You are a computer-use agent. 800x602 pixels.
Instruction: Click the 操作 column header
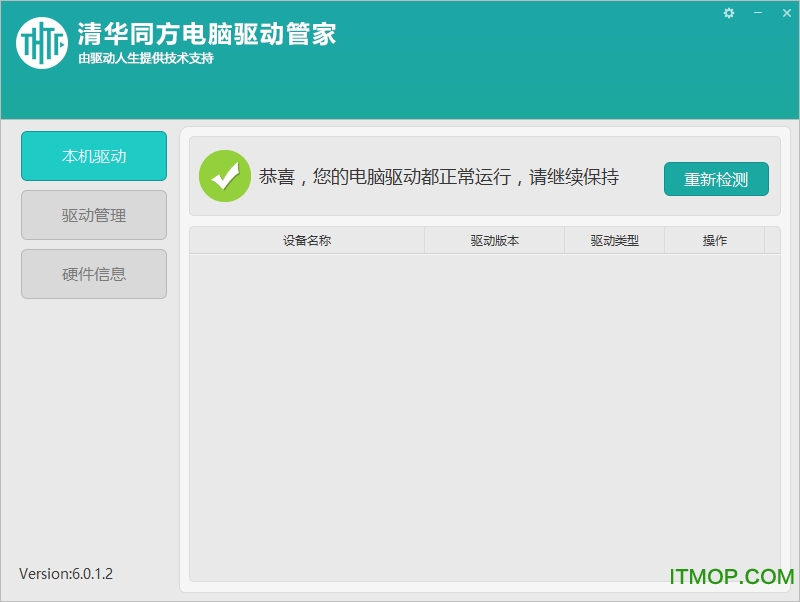[x=714, y=240]
